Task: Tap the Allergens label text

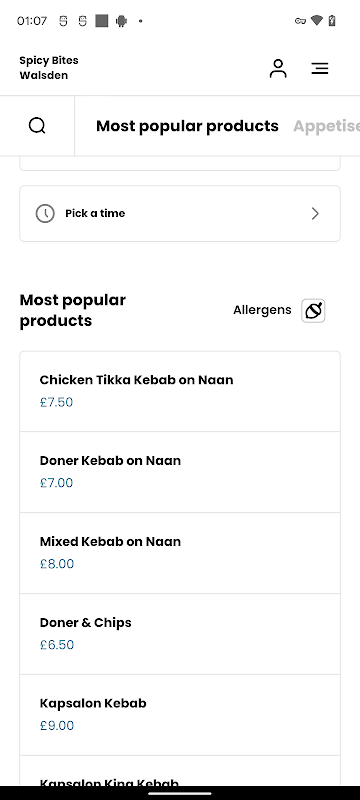Action: [x=262, y=310]
